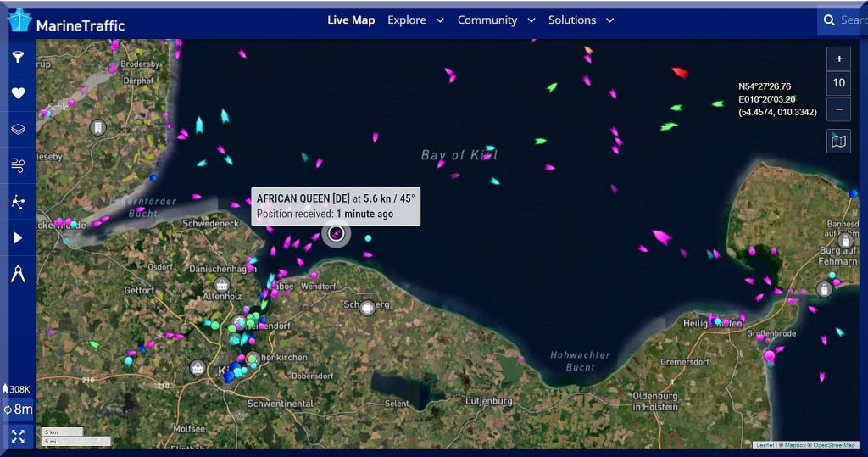868x457 pixels.
Task: Open the Live Map tab
Action: point(351,20)
